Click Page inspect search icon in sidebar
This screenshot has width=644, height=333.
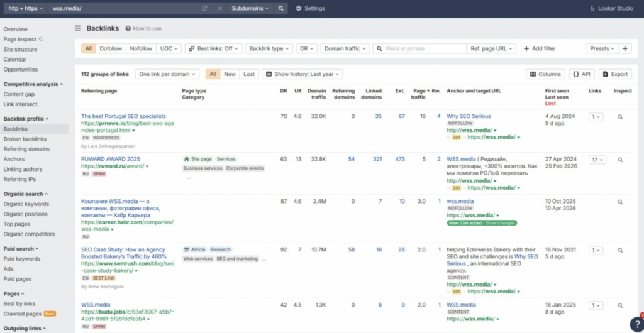41,40
